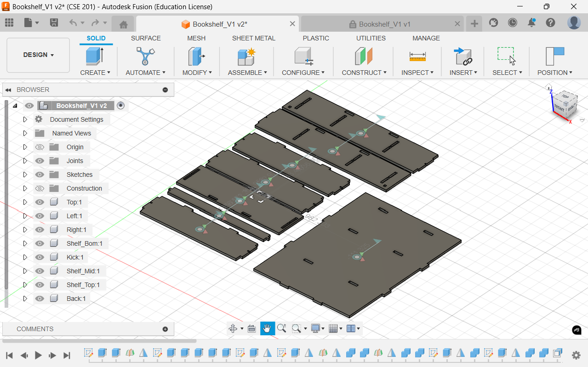Click the Configure tool icon
This screenshot has width=588, height=367.
click(x=303, y=56)
